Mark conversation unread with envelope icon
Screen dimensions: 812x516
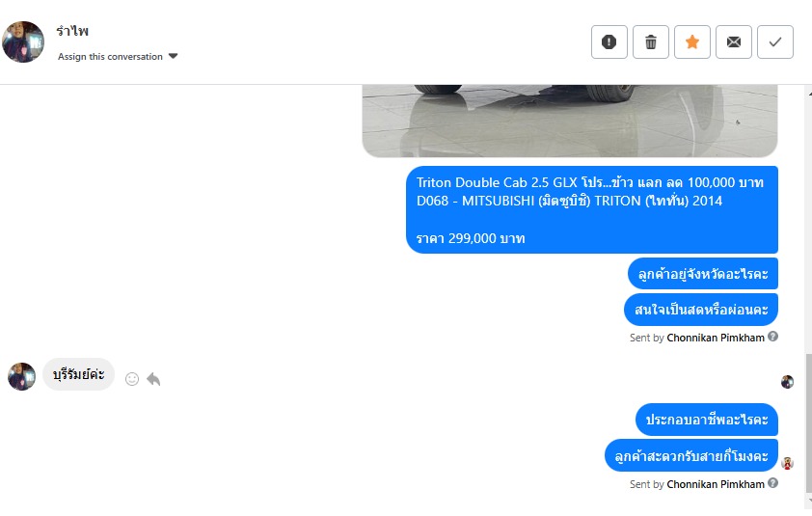point(733,42)
